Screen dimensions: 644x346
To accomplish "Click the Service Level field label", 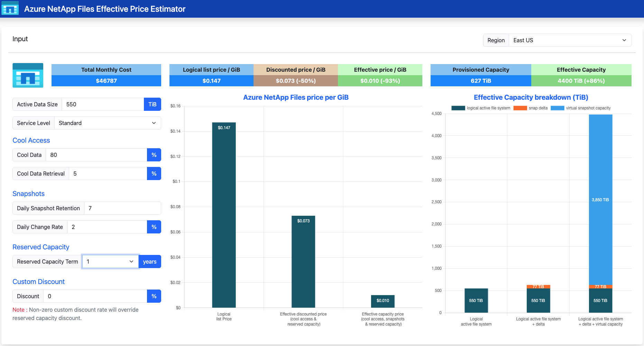I will click(34, 123).
